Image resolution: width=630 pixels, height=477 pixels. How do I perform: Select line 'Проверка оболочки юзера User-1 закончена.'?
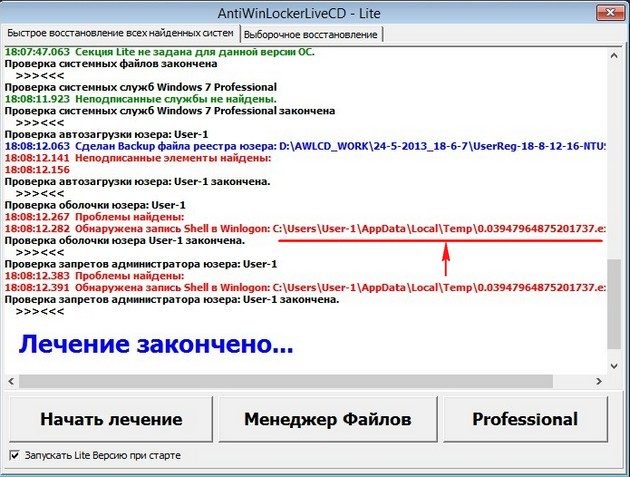tap(125, 240)
